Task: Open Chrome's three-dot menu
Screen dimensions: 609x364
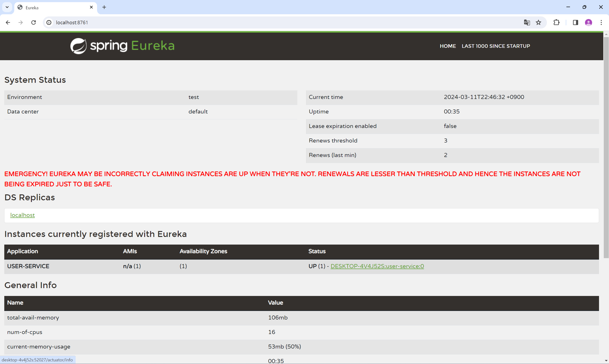Action: pyautogui.click(x=601, y=23)
